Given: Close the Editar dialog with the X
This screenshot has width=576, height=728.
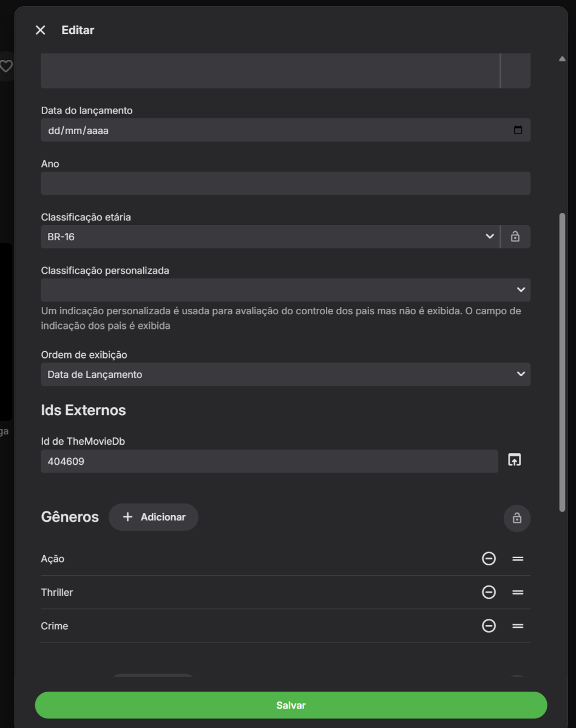Looking at the screenshot, I should pyautogui.click(x=41, y=29).
